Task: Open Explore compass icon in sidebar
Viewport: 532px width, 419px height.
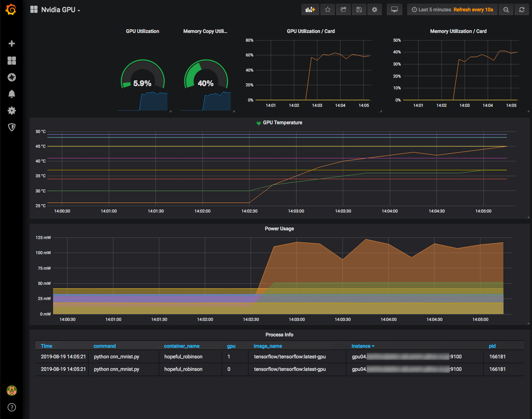Action: pos(12,77)
